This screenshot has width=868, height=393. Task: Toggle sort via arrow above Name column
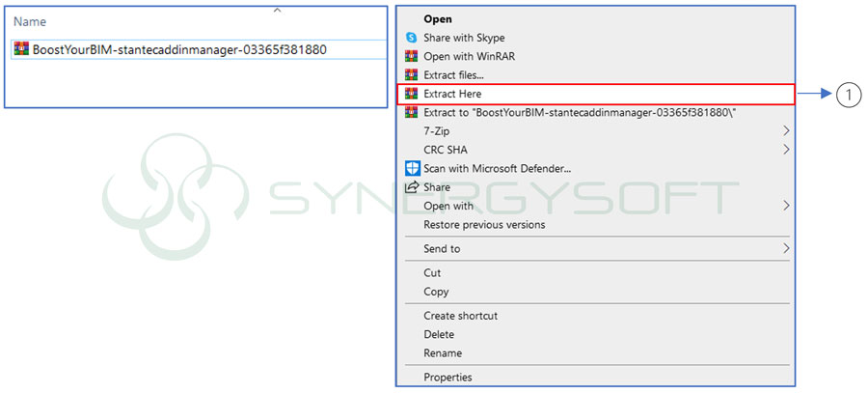[x=278, y=10]
